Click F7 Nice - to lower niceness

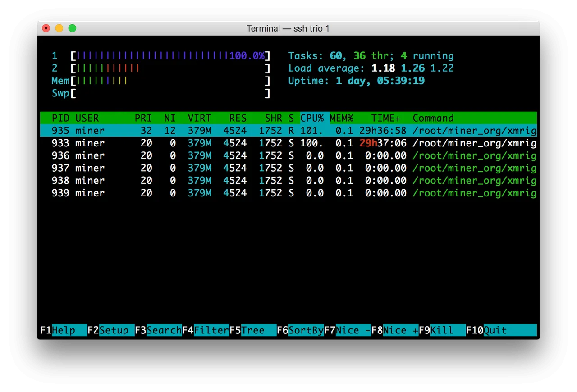348,330
